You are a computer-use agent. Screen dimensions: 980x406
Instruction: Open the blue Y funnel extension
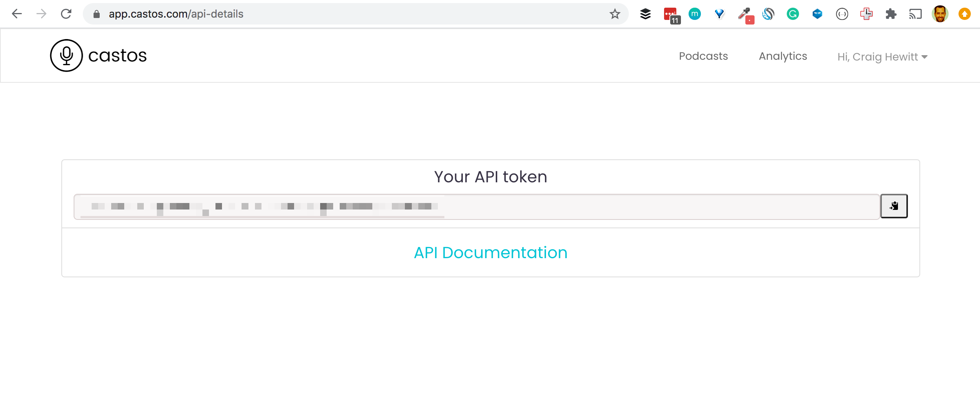(719, 14)
